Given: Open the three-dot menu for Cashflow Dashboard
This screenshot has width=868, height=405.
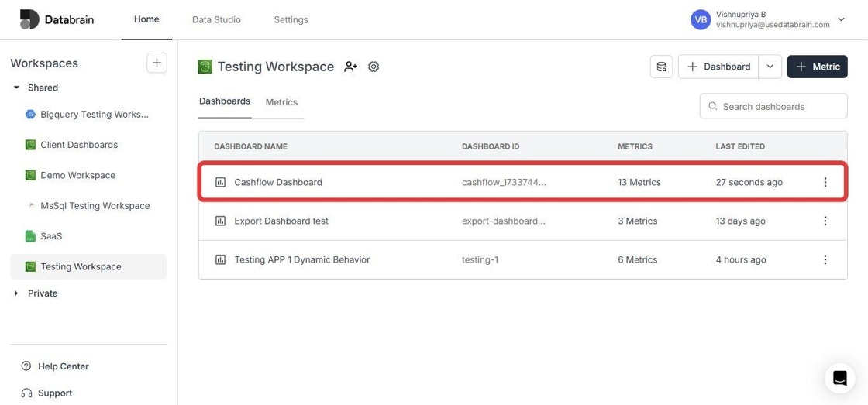Looking at the screenshot, I should click(825, 182).
